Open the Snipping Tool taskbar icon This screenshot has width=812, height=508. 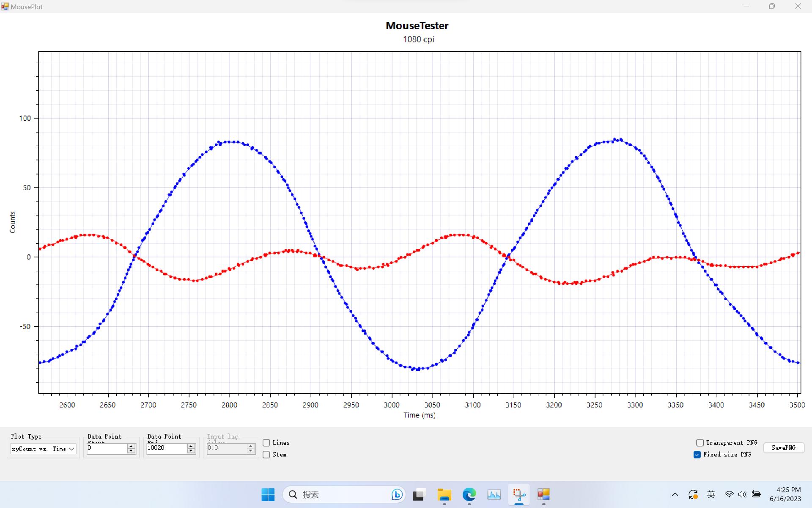pyautogui.click(x=519, y=494)
